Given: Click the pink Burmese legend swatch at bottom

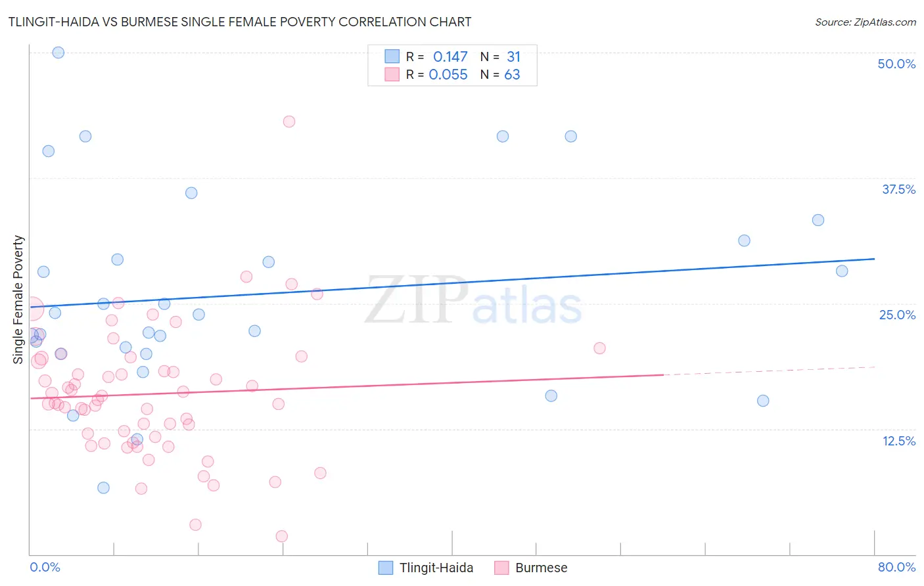Looking at the screenshot, I should tap(501, 568).
